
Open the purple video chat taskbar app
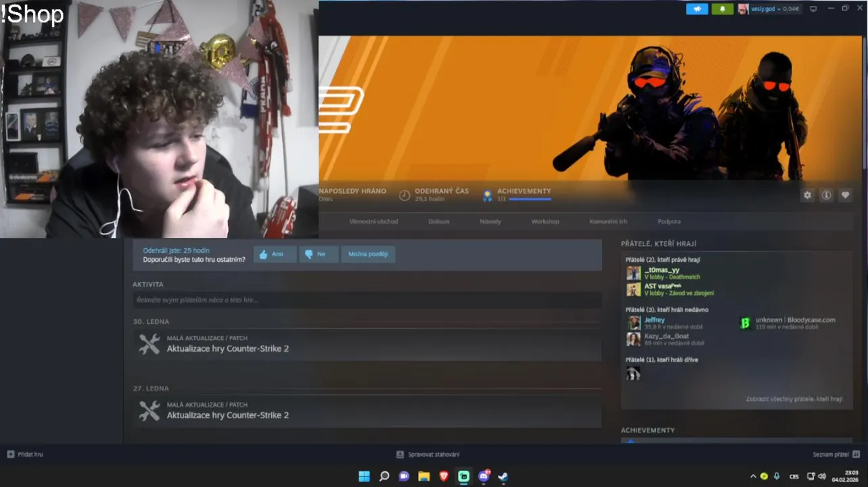(x=404, y=476)
